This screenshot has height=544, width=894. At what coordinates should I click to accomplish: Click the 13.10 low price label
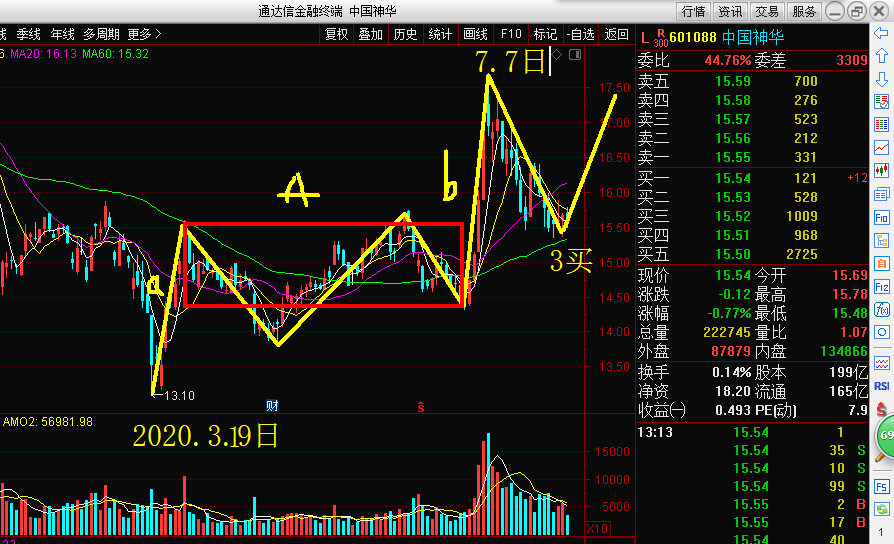179,396
